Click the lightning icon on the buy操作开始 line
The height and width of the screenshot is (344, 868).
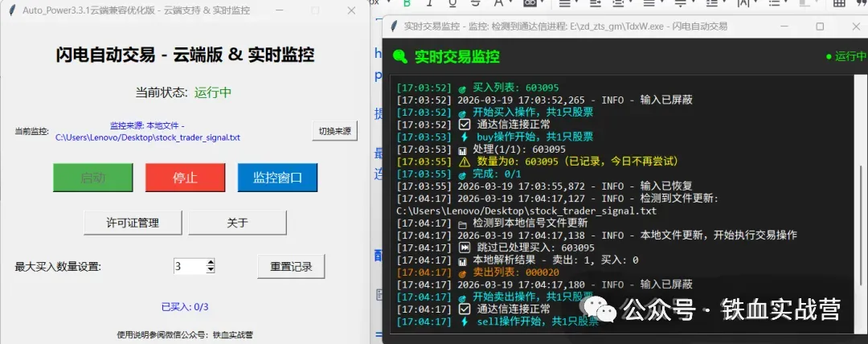pos(464,137)
